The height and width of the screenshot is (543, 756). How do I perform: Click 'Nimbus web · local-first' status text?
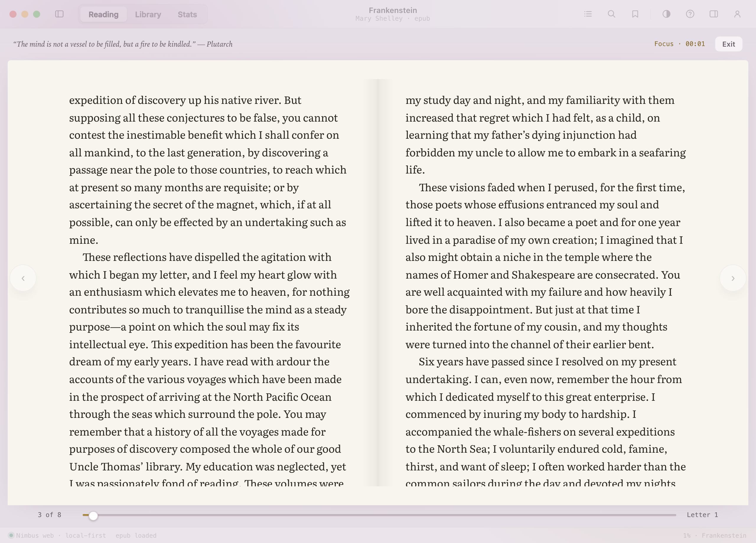point(61,535)
